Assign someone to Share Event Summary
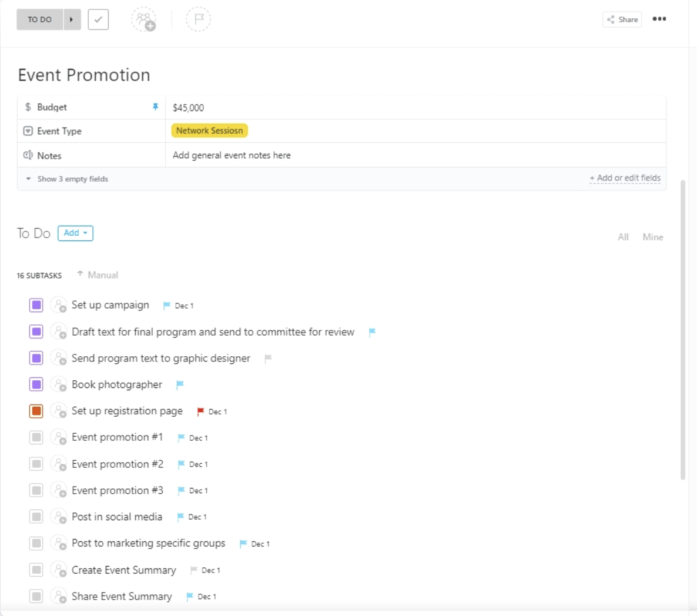Viewport: 697px width, 616px height. (x=59, y=596)
